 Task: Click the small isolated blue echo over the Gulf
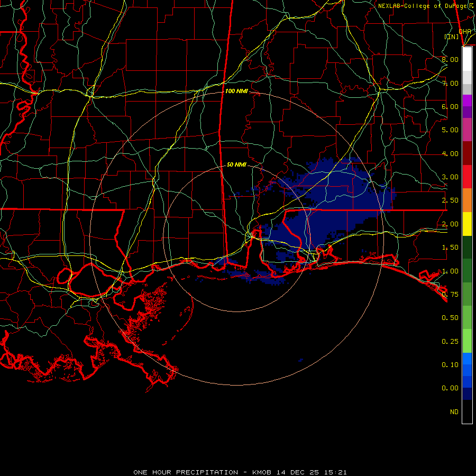click(x=300, y=360)
